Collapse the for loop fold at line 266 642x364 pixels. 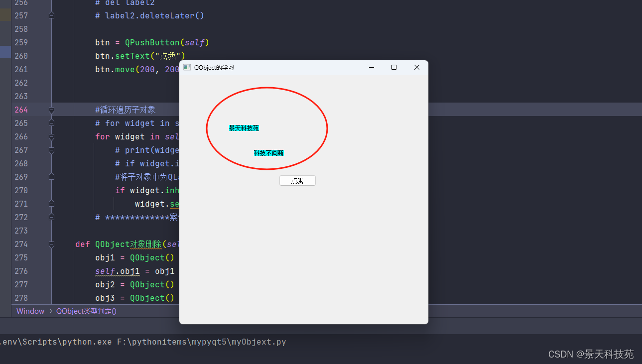(x=51, y=136)
